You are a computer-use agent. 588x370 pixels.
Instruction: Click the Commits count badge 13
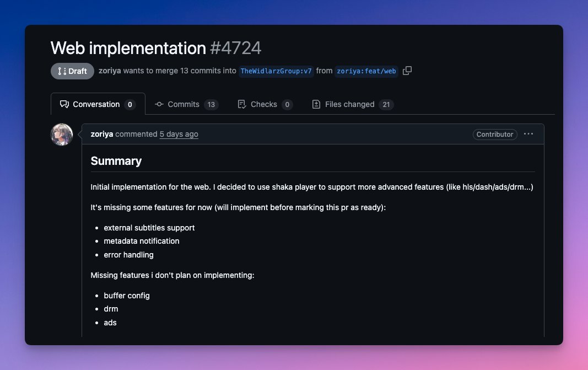(x=211, y=105)
